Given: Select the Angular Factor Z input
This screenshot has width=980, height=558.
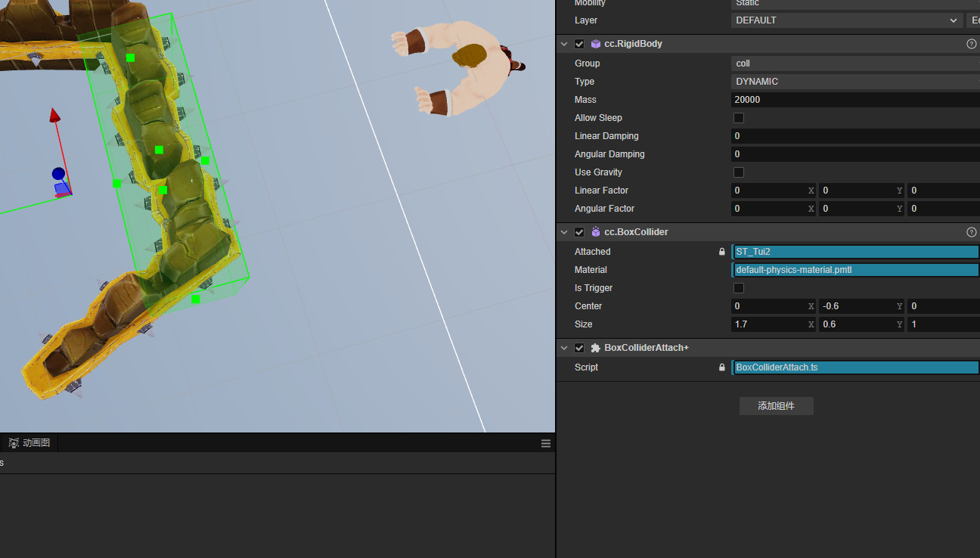Looking at the screenshot, I should click(x=944, y=209).
